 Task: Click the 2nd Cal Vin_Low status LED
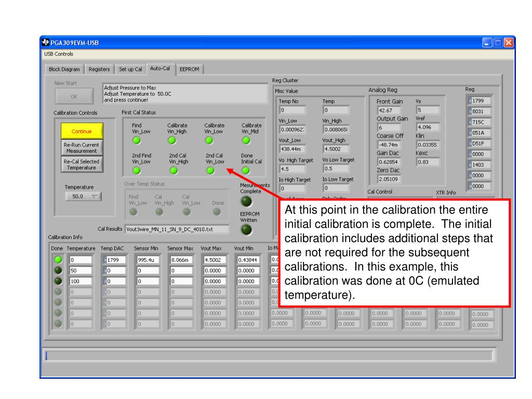click(210, 170)
